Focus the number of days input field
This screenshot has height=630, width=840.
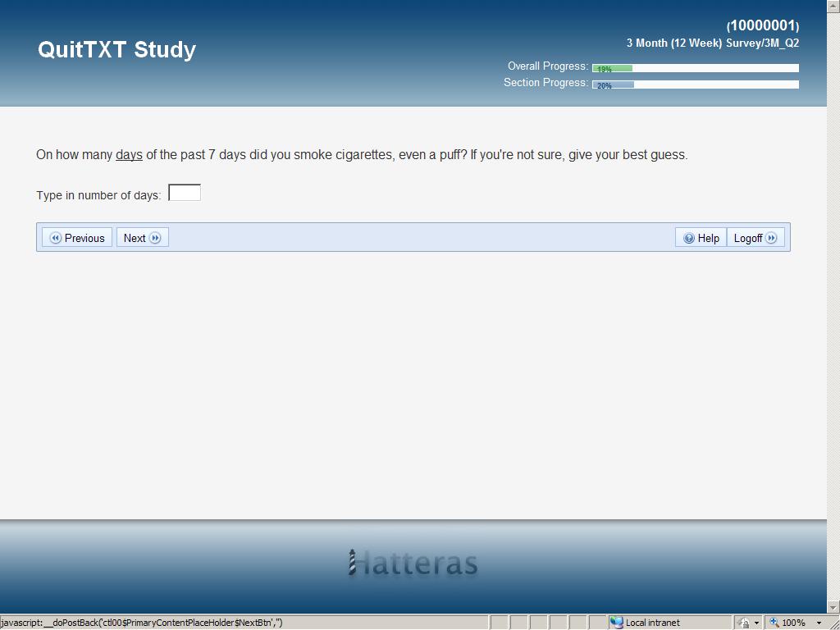pyautogui.click(x=185, y=194)
